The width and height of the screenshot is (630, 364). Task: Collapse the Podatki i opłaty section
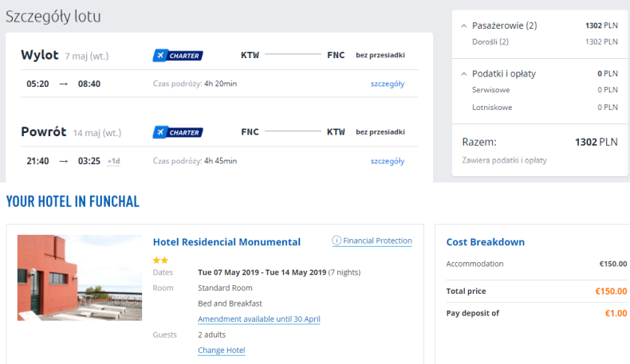pyautogui.click(x=464, y=73)
